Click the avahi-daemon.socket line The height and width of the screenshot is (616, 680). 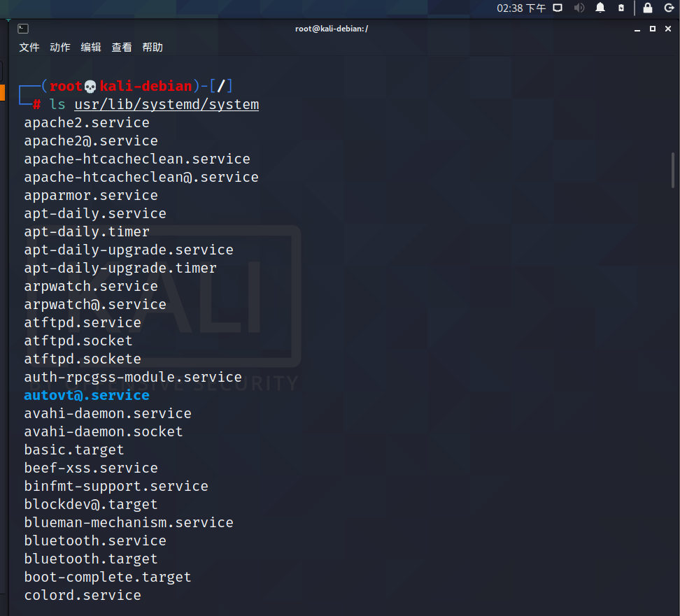click(x=104, y=432)
